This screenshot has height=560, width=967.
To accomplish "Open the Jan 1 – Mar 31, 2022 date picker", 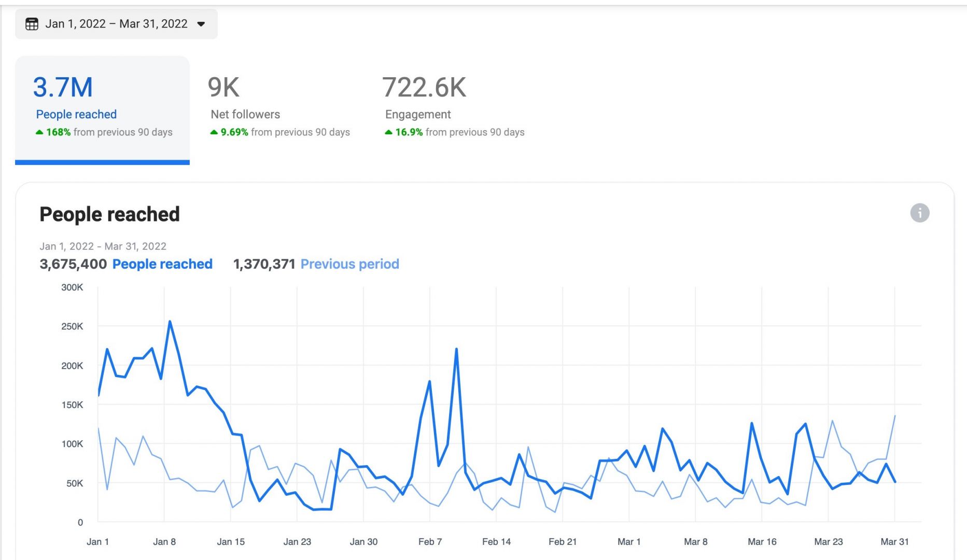I will click(x=116, y=24).
